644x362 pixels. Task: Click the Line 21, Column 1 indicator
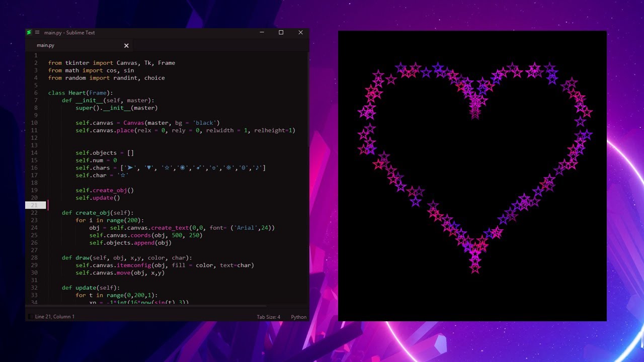[x=55, y=317]
